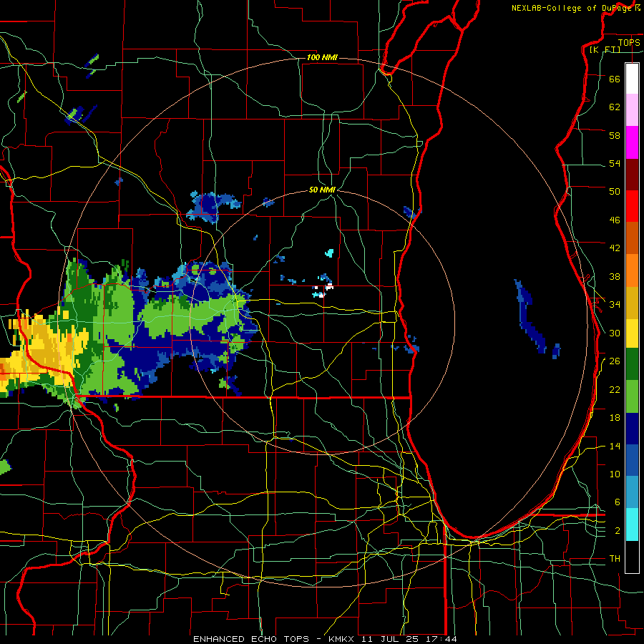
Task: Click the 10 legend value
Action: point(615,474)
